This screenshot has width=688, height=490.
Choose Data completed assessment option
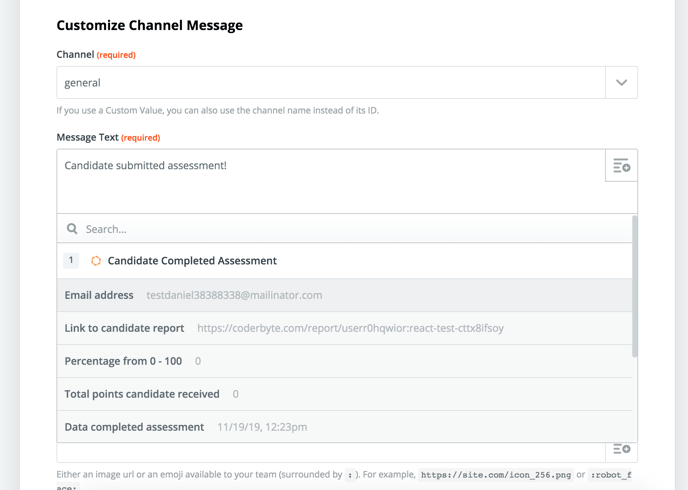(x=134, y=427)
